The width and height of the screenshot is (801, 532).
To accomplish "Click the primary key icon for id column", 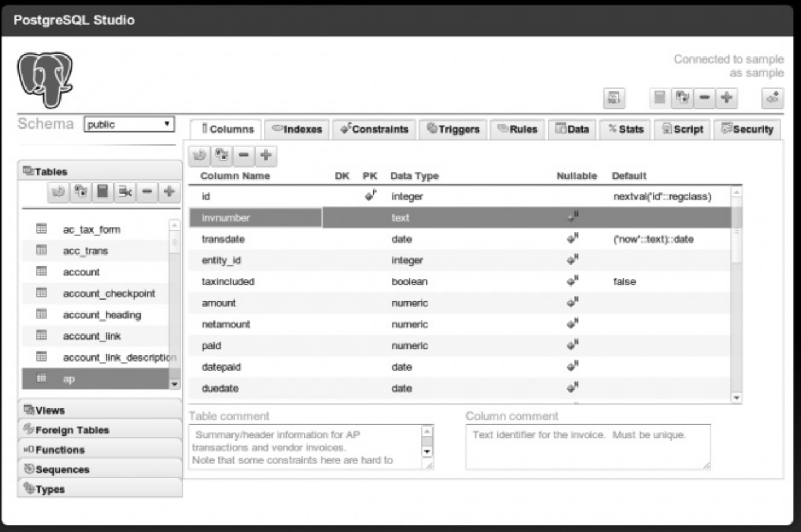I will pos(370,196).
